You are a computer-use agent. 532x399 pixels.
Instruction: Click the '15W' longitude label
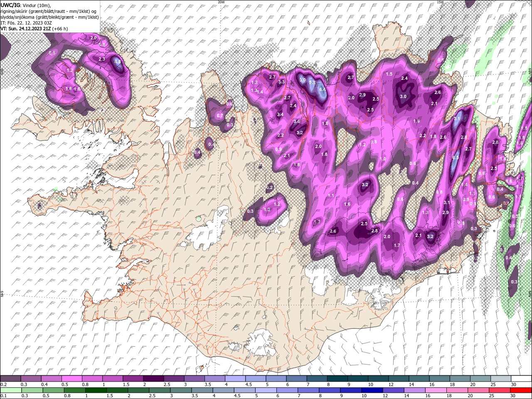(x=440, y=2)
